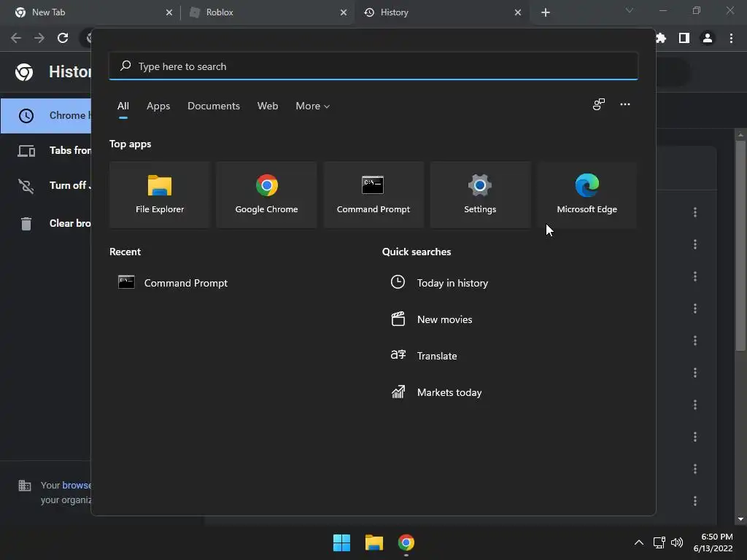Click Clear browsing data sidebar item

[x=46, y=223]
